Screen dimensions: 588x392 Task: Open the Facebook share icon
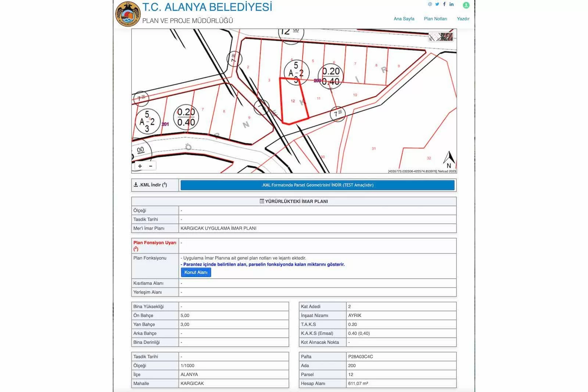(444, 4)
